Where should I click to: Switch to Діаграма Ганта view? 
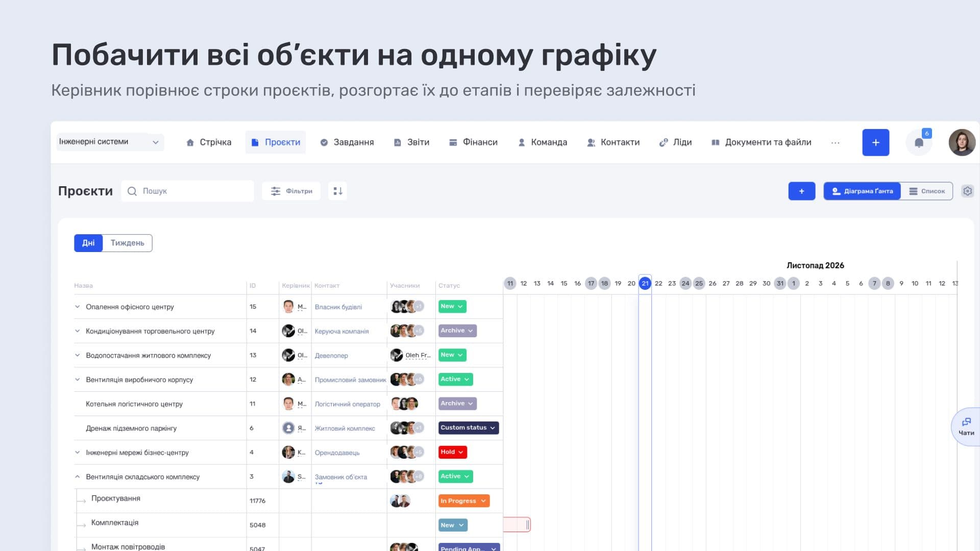coord(862,191)
